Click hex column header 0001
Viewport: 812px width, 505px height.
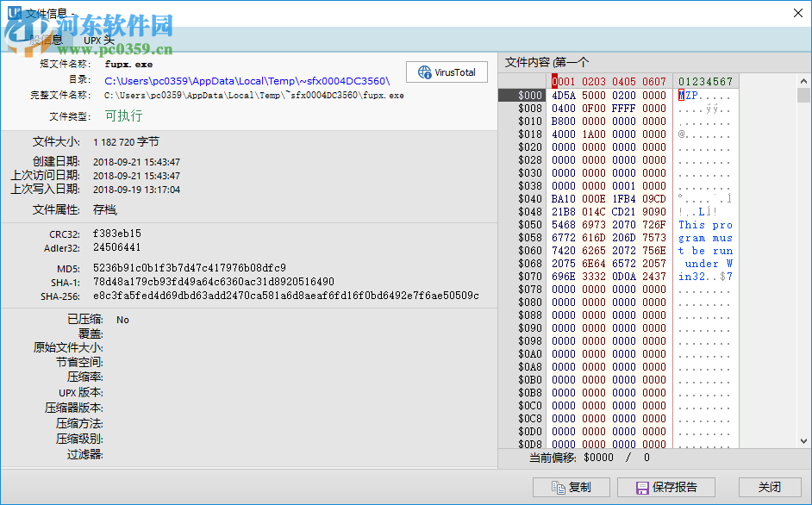tap(564, 81)
